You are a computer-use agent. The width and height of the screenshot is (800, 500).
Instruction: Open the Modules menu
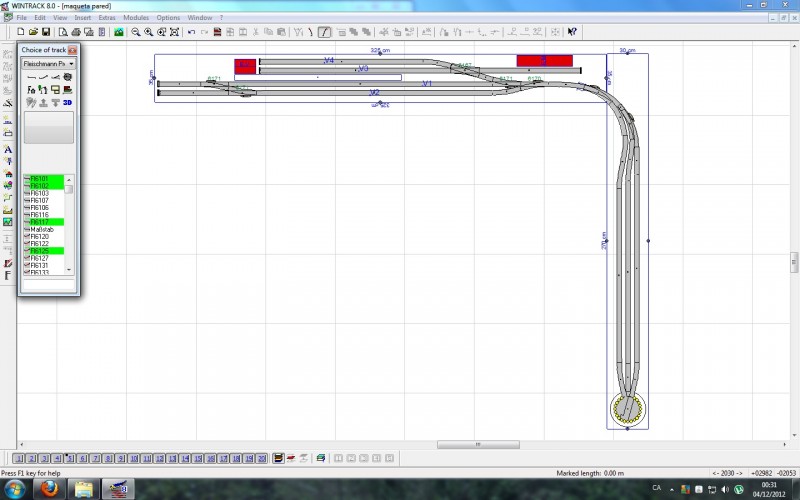click(x=136, y=17)
